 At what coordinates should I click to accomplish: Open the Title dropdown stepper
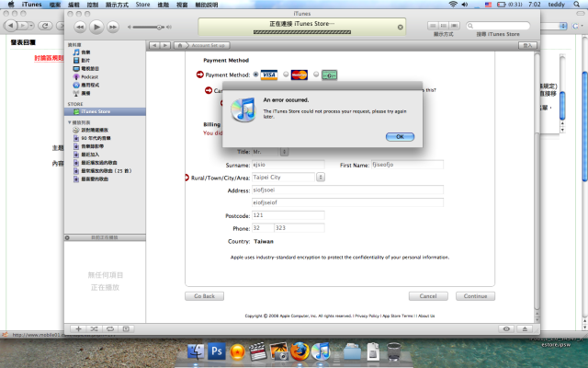pyautogui.click(x=284, y=152)
